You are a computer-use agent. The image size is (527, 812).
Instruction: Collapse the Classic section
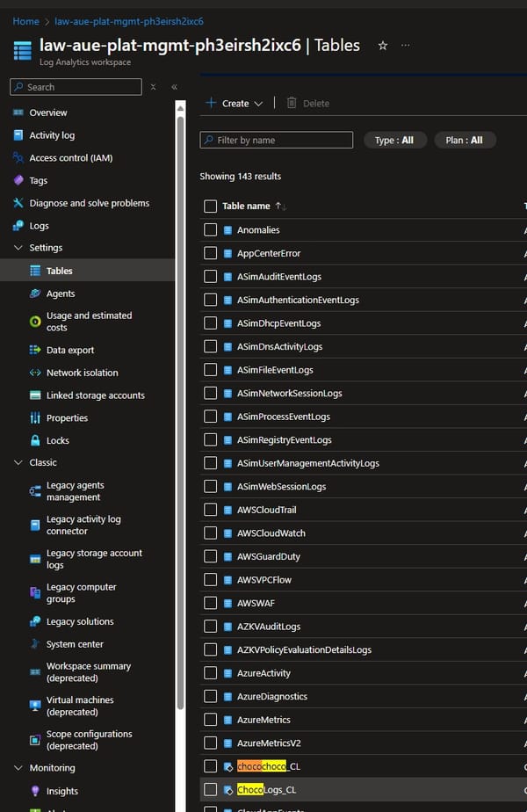(18, 462)
